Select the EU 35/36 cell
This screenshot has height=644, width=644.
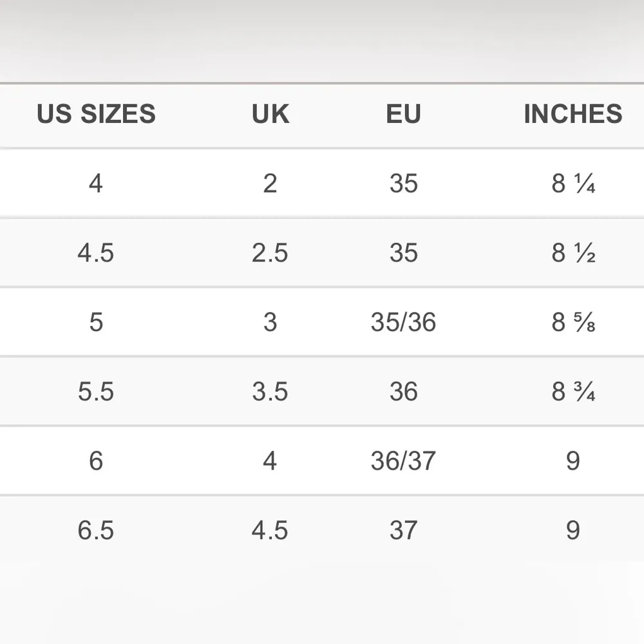click(404, 322)
